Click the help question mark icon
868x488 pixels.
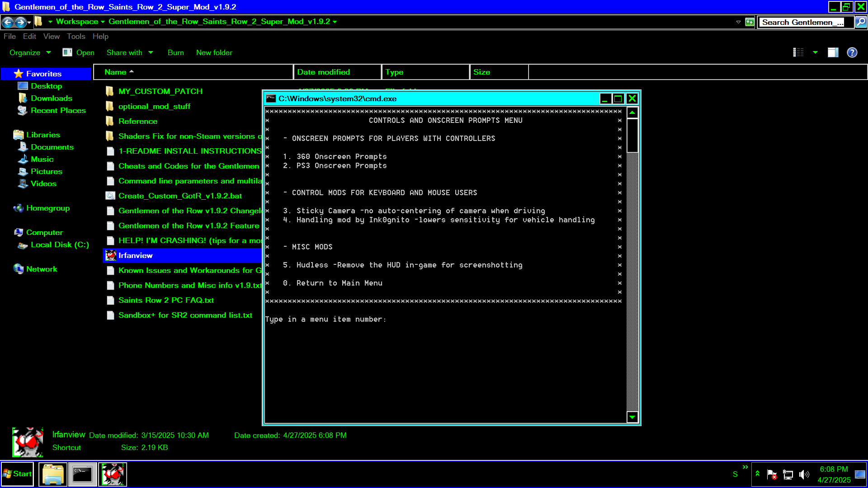click(852, 53)
